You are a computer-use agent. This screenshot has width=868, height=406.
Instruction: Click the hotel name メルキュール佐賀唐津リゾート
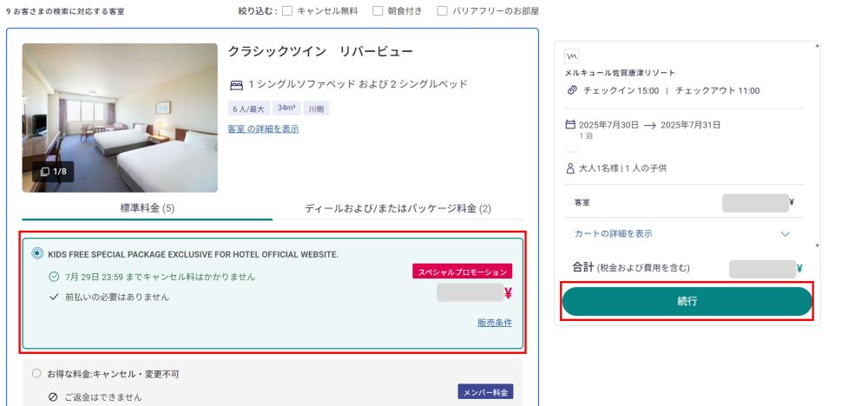(620, 73)
